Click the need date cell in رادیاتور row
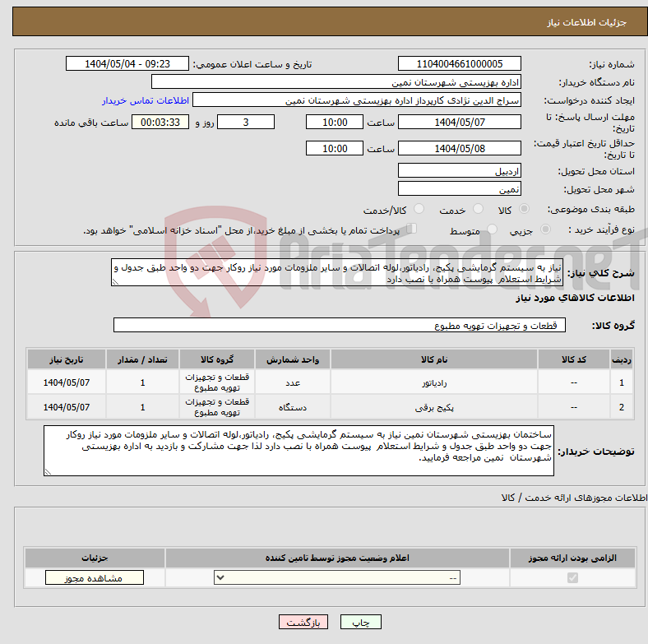This screenshot has height=644, width=648. tap(67, 382)
